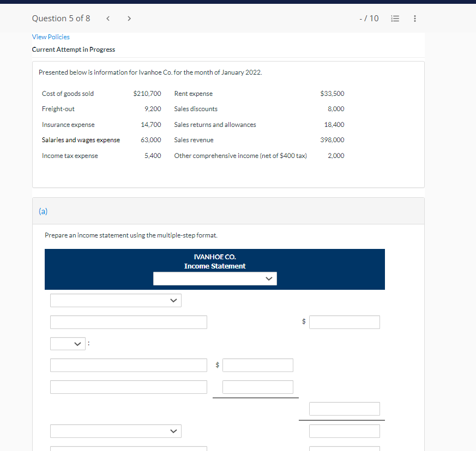Click the middle-column amount field with dollar sign
Screen dimensions: 476x451
click(x=257, y=365)
